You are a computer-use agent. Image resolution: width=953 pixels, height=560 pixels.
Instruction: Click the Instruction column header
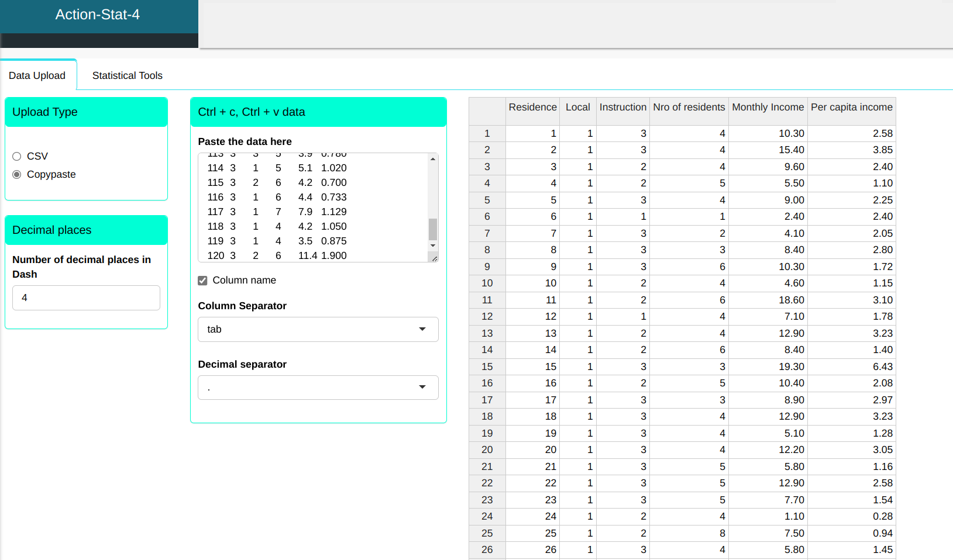[x=622, y=107]
